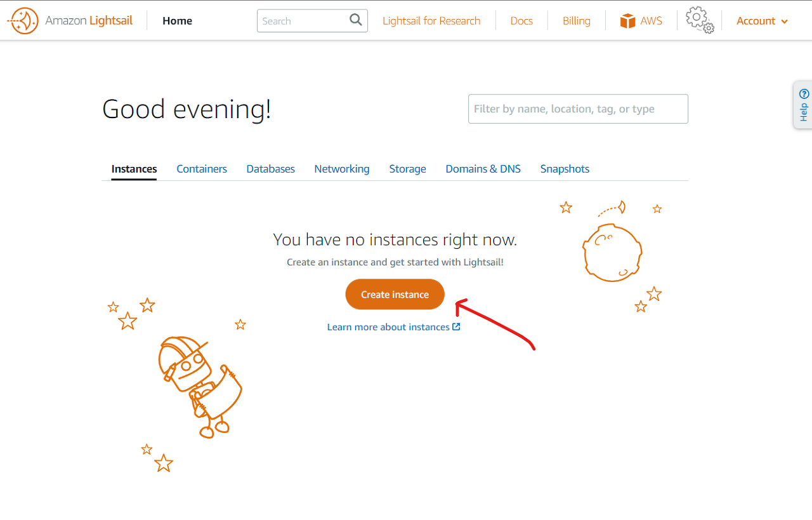Click the Amazon Lightsail logo icon

pyautogui.click(x=23, y=21)
